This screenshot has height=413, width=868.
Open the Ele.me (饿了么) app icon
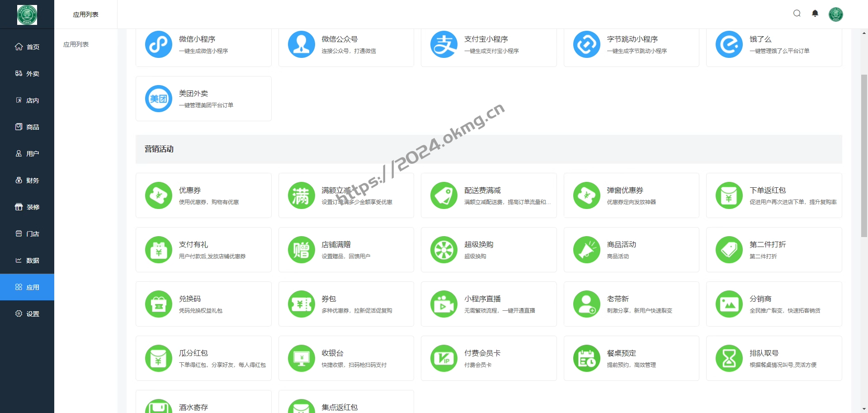click(x=729, y=44)
